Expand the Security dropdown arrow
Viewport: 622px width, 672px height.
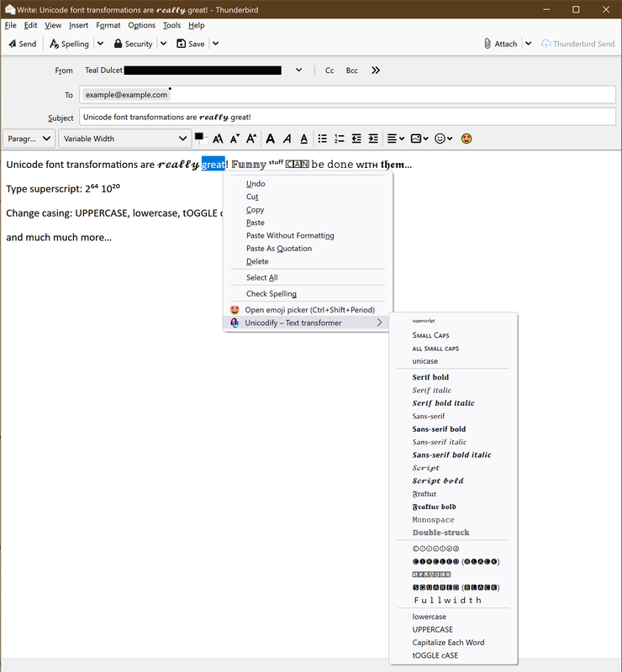tap(163, 44)
